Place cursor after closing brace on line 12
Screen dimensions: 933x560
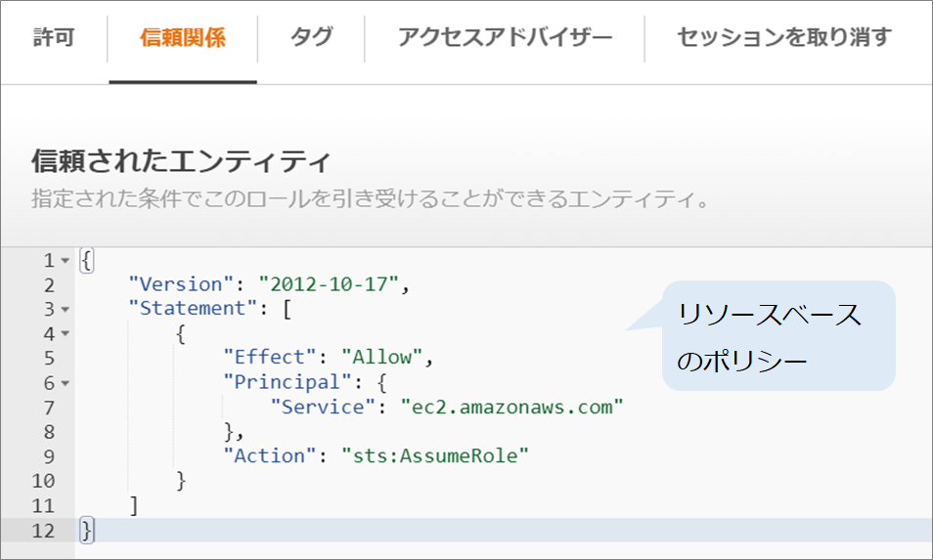[95, 530]
